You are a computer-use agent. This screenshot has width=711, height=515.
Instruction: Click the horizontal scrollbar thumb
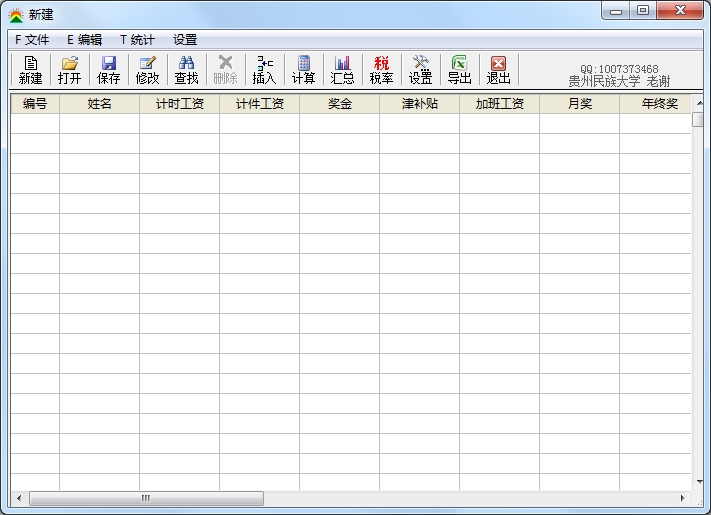pyautogui.click(x=146, y=498)
